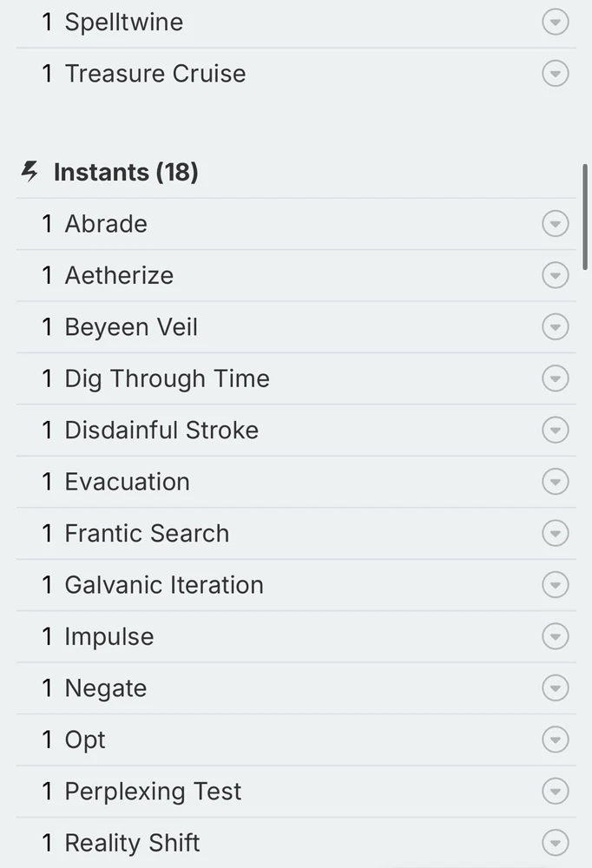This screenshot has height=868, width=592.
Task: Open options menu for Treasure Cruise
Action: click(x=555, y=74)
